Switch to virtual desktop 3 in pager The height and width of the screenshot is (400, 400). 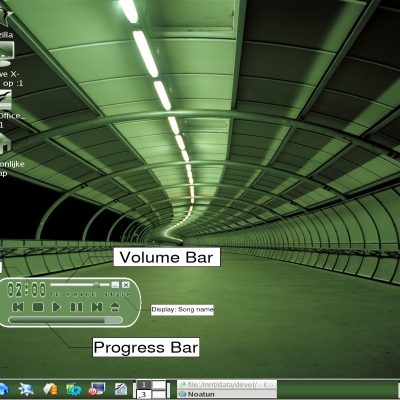144,394
